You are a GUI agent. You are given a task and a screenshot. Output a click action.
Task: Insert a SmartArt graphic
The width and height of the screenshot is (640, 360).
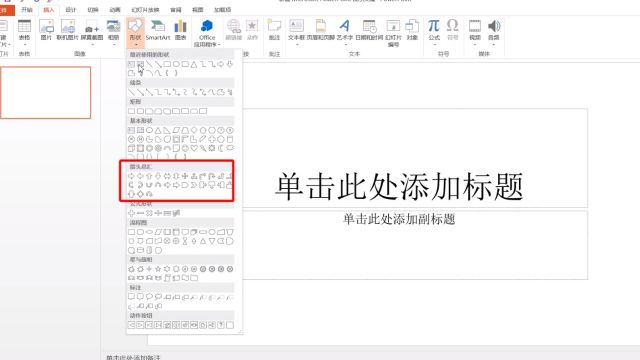point(158,30)
